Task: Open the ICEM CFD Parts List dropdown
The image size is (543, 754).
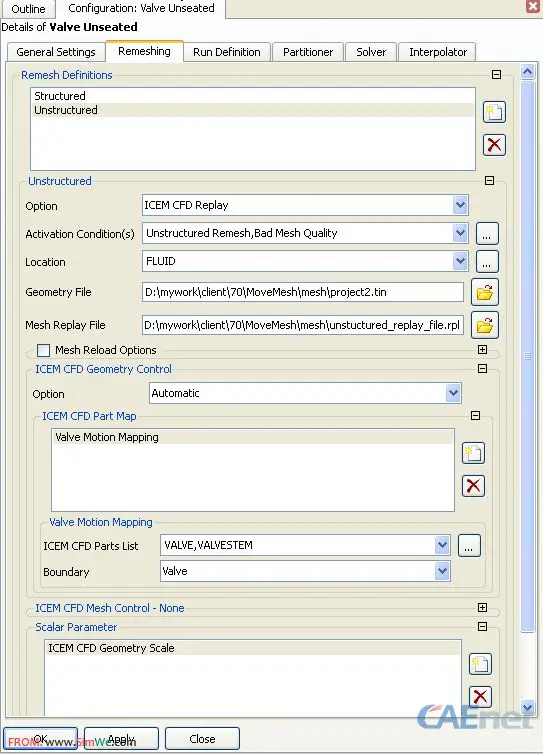Action: 442,545
